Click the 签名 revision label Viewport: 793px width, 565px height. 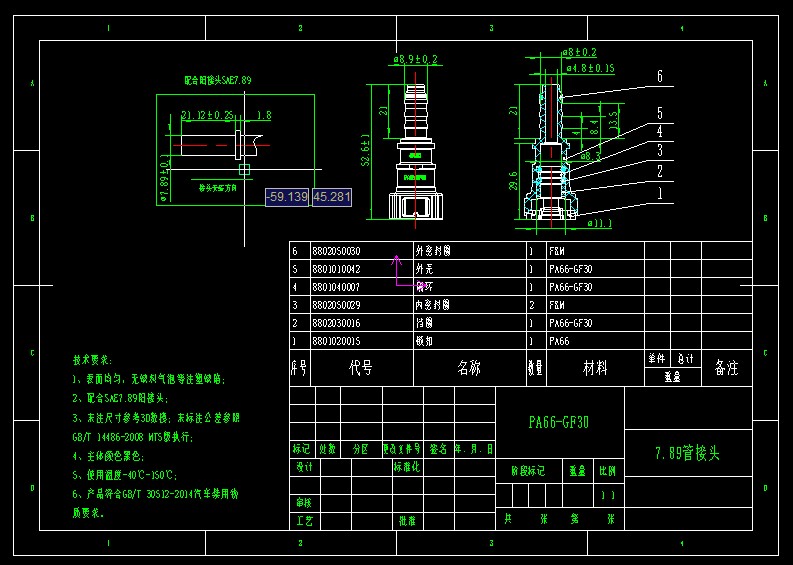tap(438, 449)
